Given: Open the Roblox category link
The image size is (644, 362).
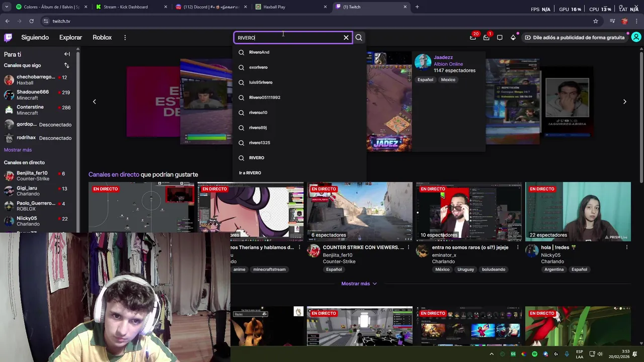Looking at the screenshot, I should 102,37.
